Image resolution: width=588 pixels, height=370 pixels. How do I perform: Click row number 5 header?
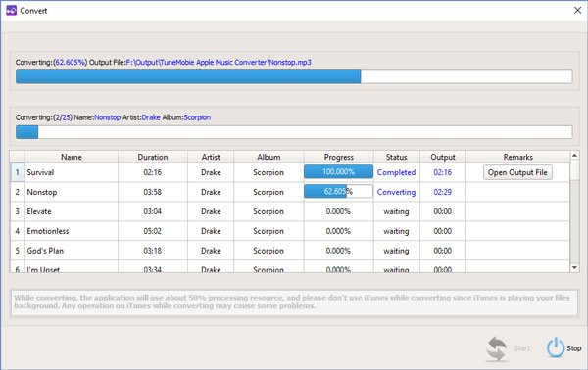pyautogui.click(x=18, y=251)
